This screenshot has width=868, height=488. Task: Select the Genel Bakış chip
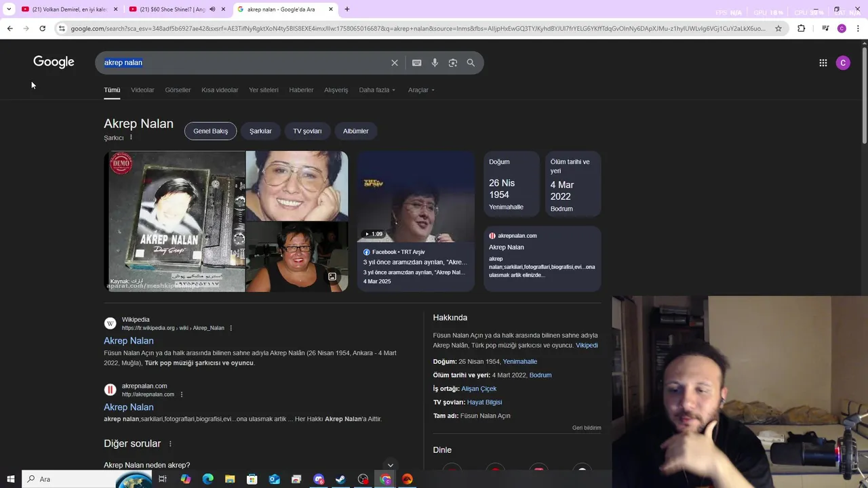coord(210,131)
